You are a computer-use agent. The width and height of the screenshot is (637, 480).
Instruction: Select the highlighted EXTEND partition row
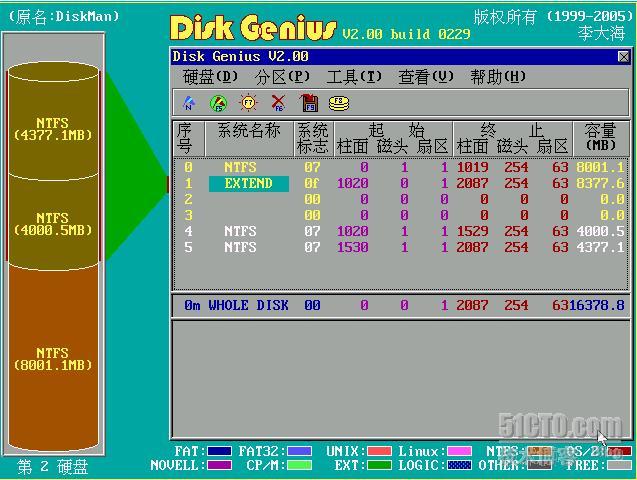pos(248,184)
